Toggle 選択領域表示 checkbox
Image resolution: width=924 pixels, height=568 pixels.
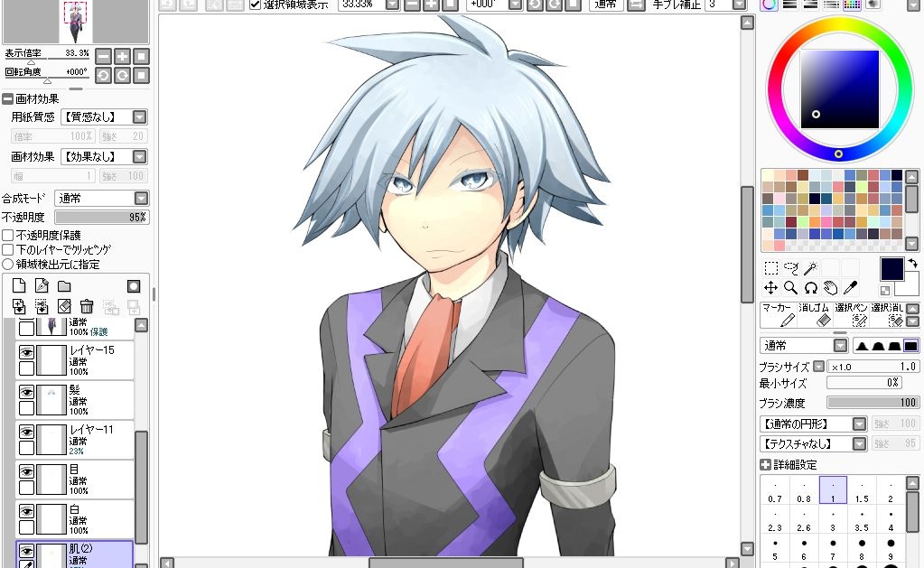(255, 5)
